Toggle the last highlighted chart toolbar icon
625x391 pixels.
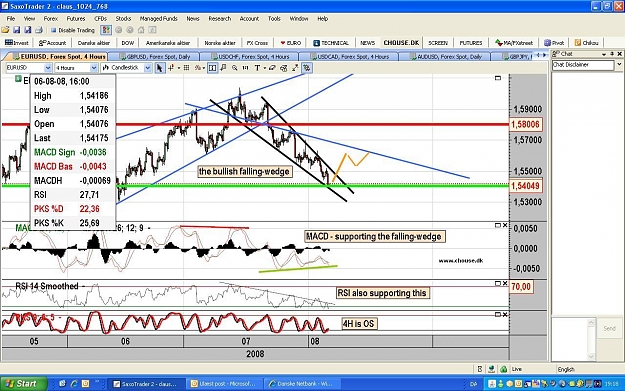point(307,68)
